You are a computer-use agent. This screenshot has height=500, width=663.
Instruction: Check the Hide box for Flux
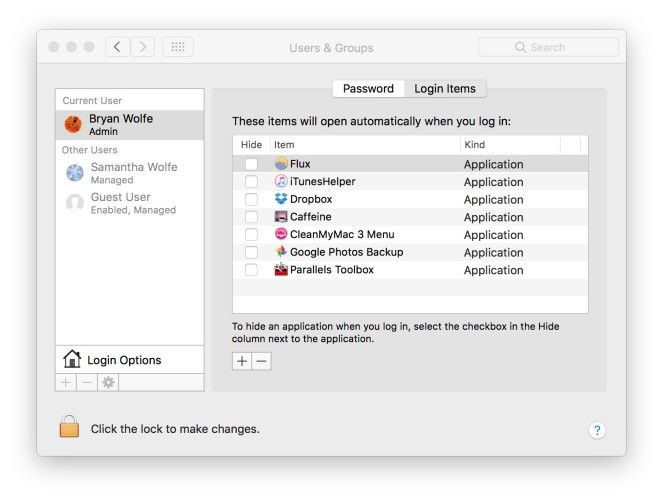pyautogui.click(x=251, y=164)
